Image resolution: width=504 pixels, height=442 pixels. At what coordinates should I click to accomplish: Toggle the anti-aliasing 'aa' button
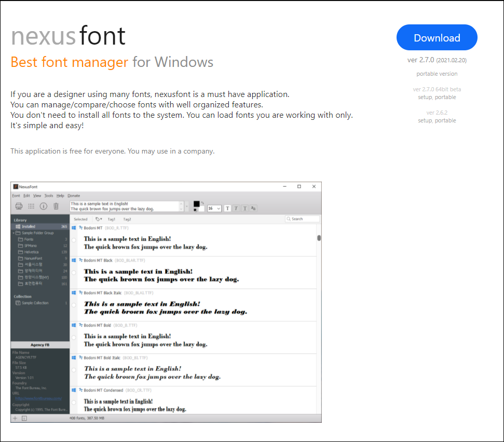(254, 208)
